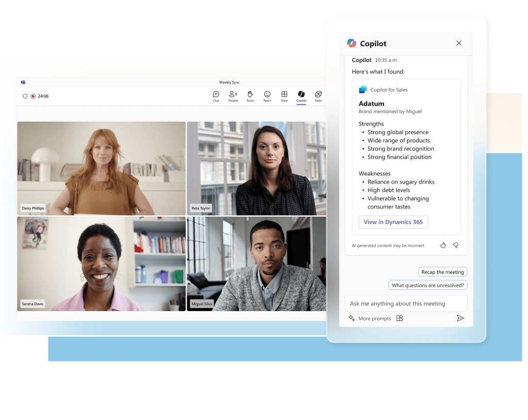Screen dimensions: 528x420
Task: Click Vulnerable to changing consumer tastes bullet
Action: (398, 203)
